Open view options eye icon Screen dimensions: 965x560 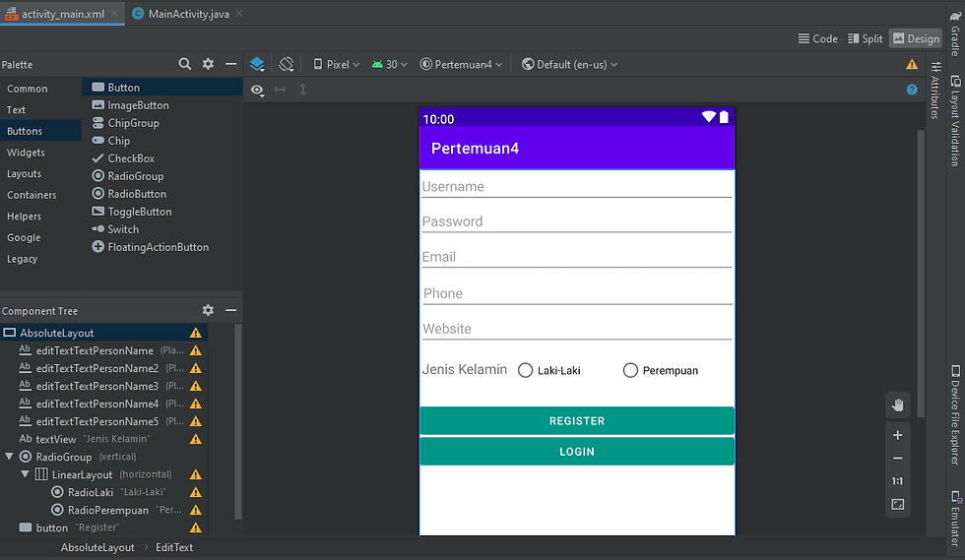tap(257, 90)
